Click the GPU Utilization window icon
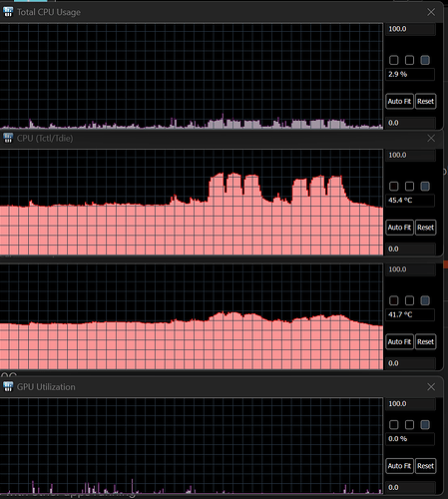The height and width of the screenshot is (499, 448). (x=8, y=386)
